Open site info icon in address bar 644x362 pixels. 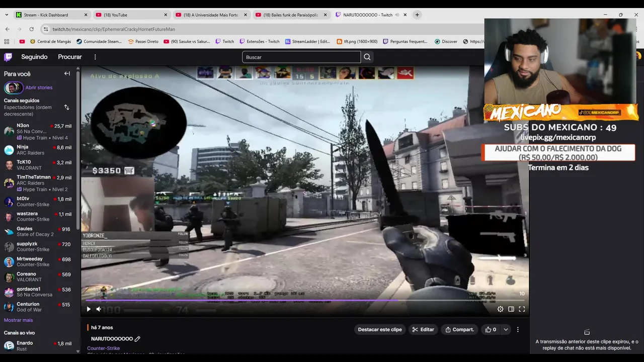(45, 29)
